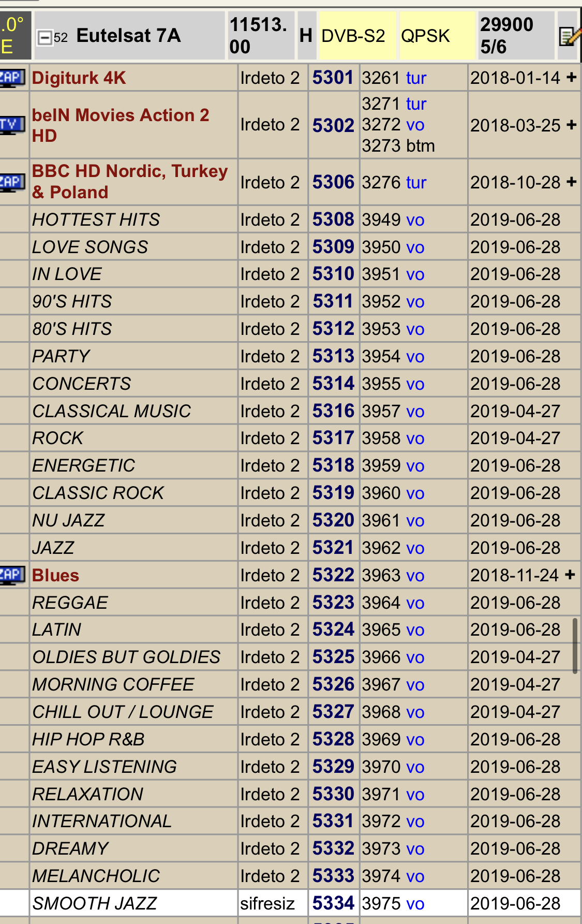Click the vo audio link for SMOOTH JAZZ
Viewport: 582px width, 924px height.
pyautogui.click(x=415, y=903)
